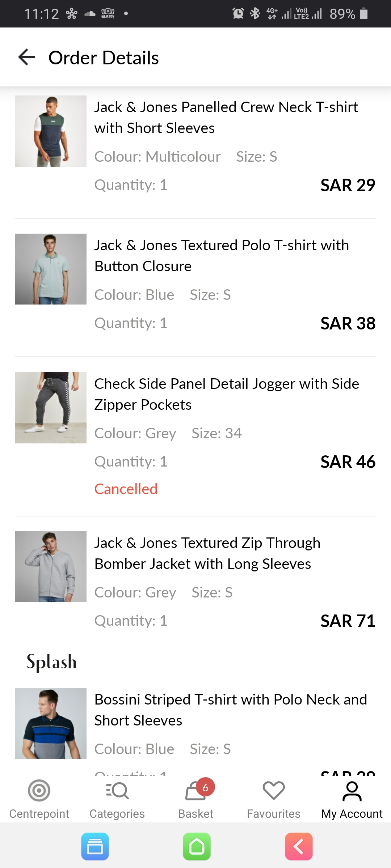Open the Categories search icon
The image size is (391, 868).
point(117,791)
